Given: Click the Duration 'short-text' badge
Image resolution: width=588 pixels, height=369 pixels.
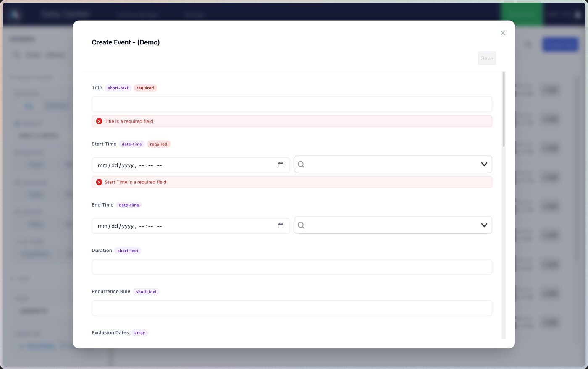Looking at the screenshot, I should click(128, 251).
